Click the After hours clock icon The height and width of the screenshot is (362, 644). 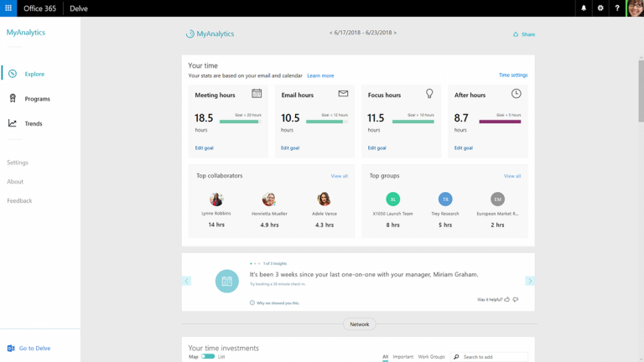point(517,94)
